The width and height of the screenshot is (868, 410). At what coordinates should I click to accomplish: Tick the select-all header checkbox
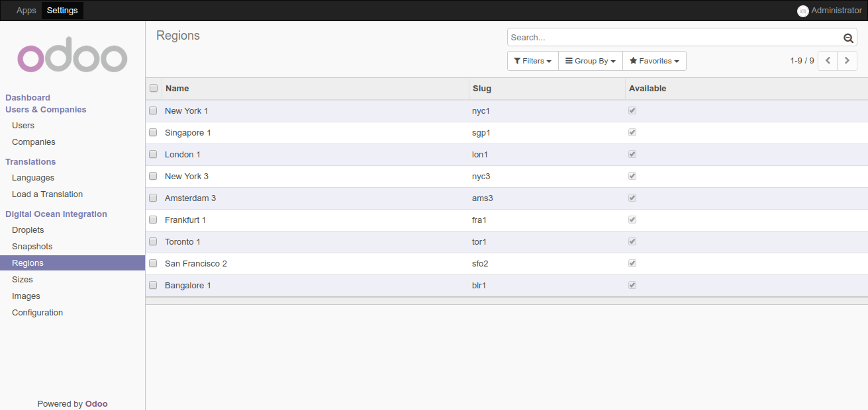click(x=154, y=88)
